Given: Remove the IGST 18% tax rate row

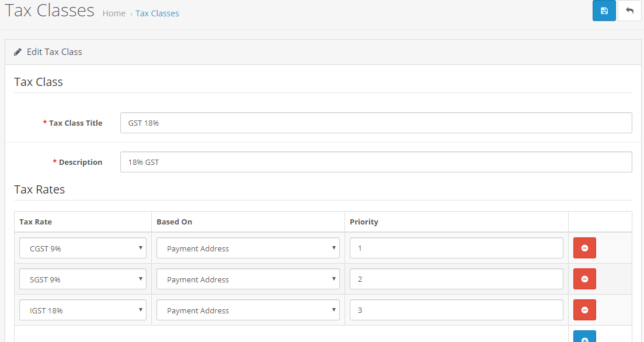Looking at the screenshot, I should pos(584,310).
